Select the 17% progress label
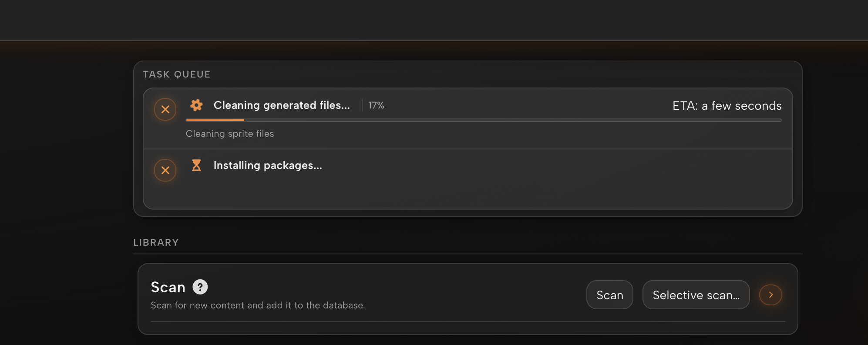868x345 pixels. [x=376, y=105]
